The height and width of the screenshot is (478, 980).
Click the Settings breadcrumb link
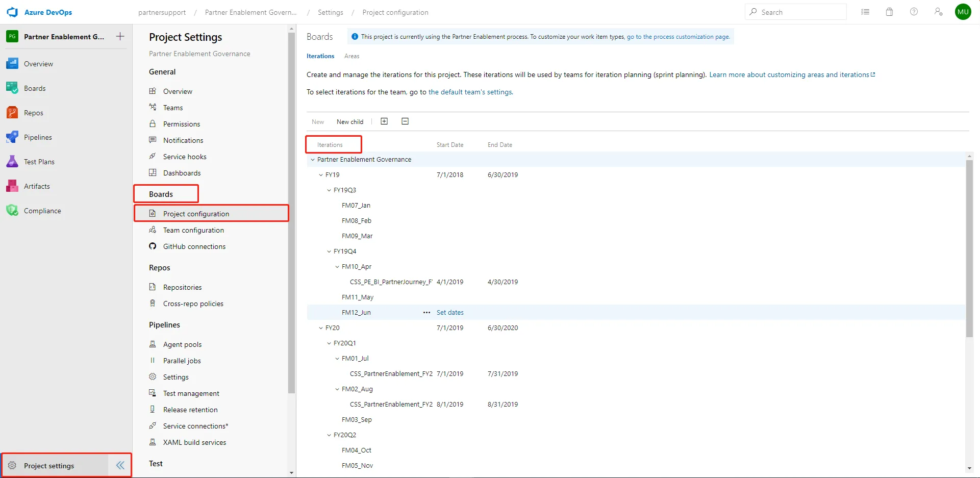[331, 12]
